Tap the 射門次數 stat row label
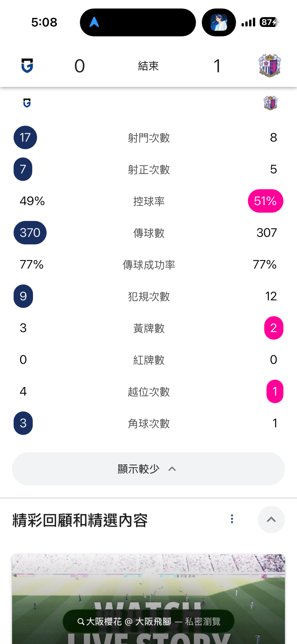This screenshot has width=297, height=644. [x=149, y=138]
